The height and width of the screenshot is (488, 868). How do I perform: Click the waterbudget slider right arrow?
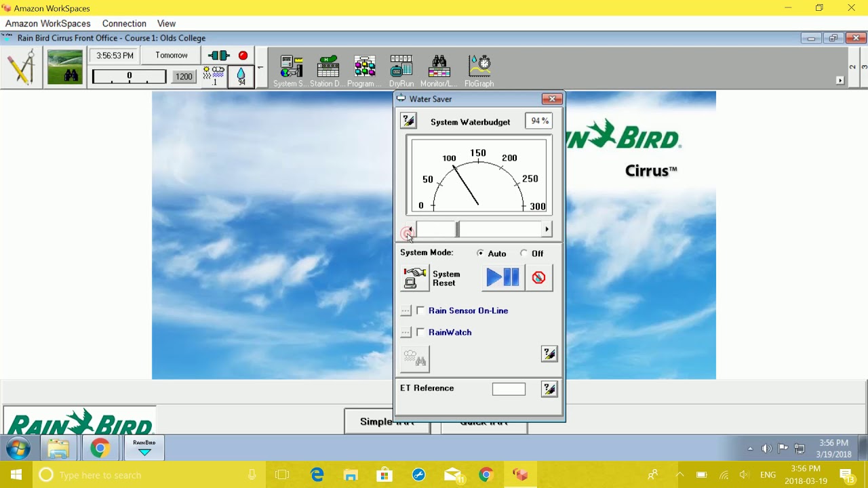tap(547, 230)
